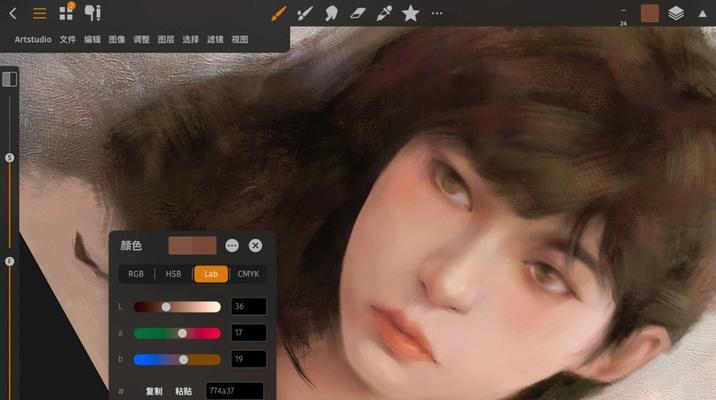Adjust the b blue-yellow slider
Image resolution: width=716 pixels, height=400 pixels.
pyautogui.click(x=177, y=360)
